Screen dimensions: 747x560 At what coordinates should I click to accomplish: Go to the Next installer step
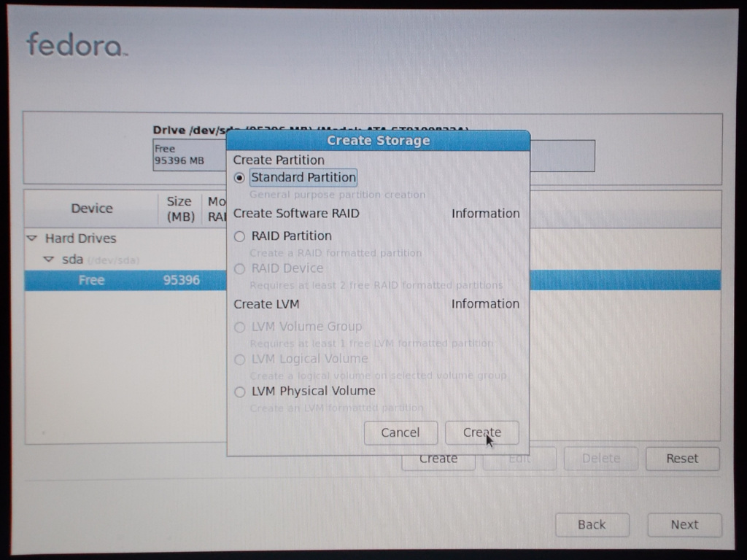point(684,524)
